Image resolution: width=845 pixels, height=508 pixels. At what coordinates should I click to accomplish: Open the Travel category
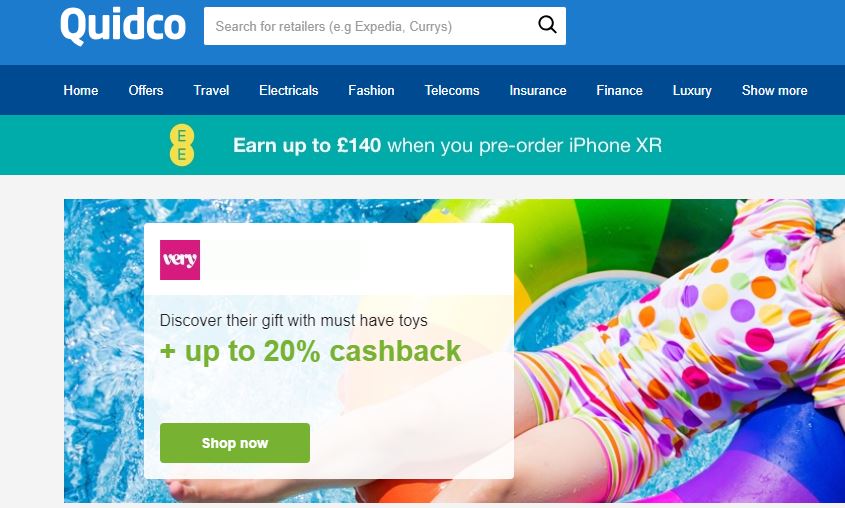coord(211,91)
